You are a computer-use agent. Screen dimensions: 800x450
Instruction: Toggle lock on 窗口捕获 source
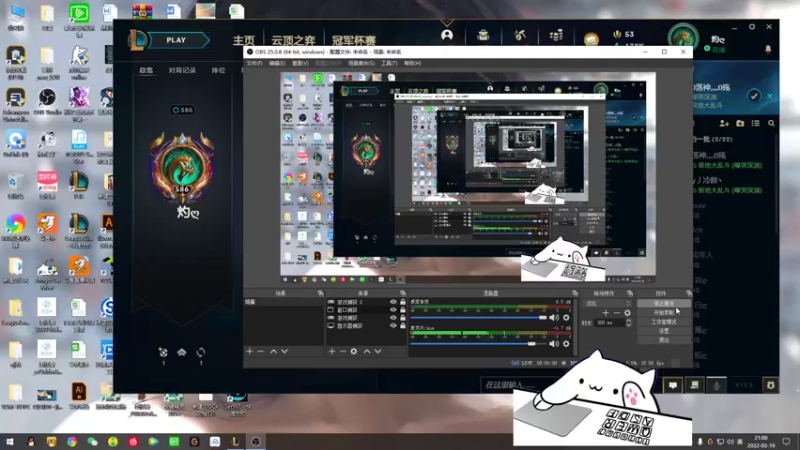coord(403,310)
